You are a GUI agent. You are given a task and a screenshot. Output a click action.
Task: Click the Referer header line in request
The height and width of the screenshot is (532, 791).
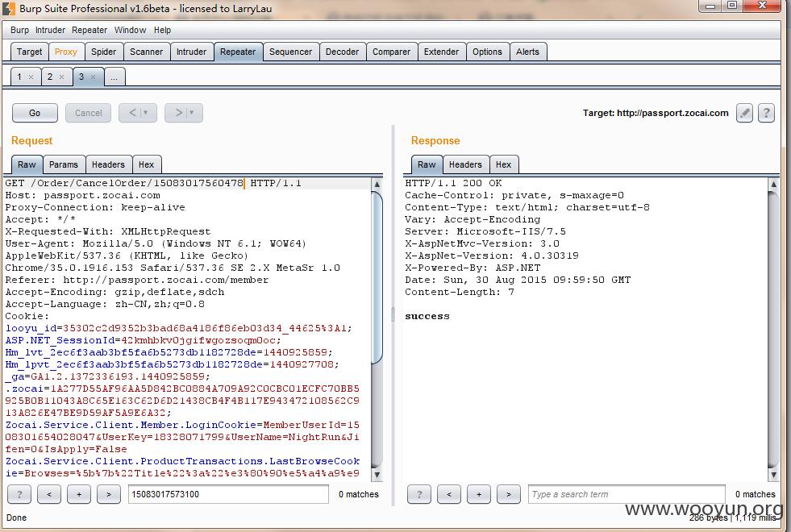(x=137, y=280)
